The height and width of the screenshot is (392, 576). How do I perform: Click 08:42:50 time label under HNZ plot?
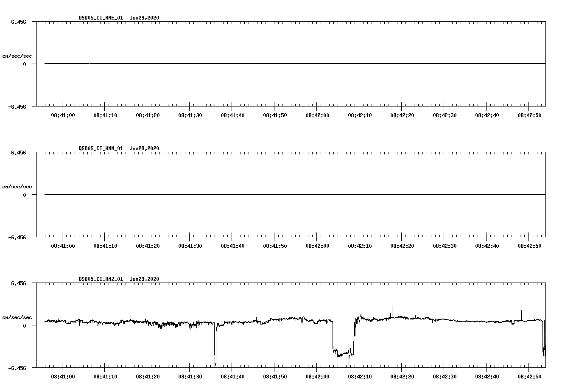coord(529,377)
